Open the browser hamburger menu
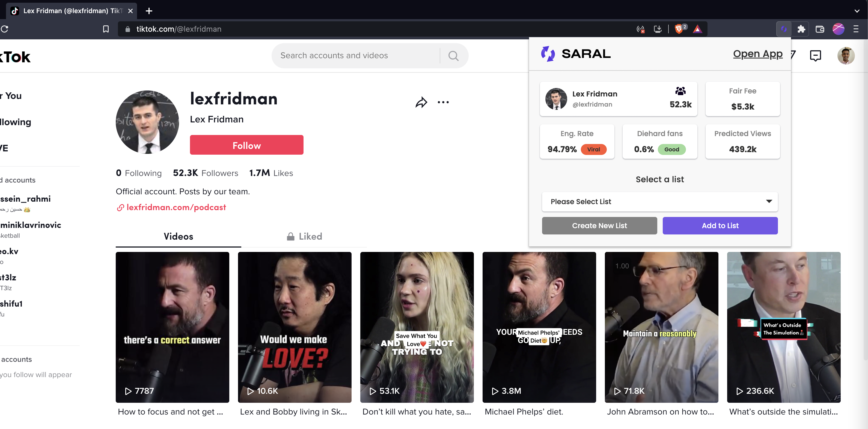This screenshot has height=429, width=868. (x=856, y=29)
